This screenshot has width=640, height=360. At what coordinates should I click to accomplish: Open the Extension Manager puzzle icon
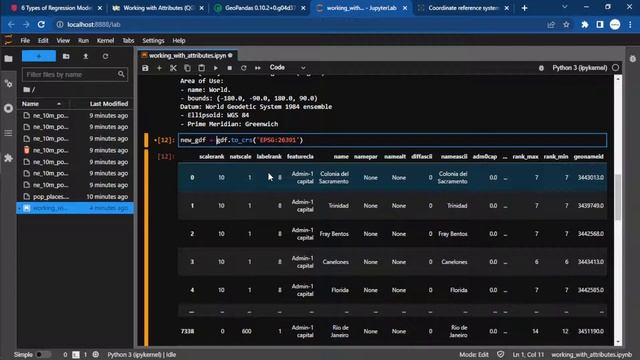coord(8,158)
